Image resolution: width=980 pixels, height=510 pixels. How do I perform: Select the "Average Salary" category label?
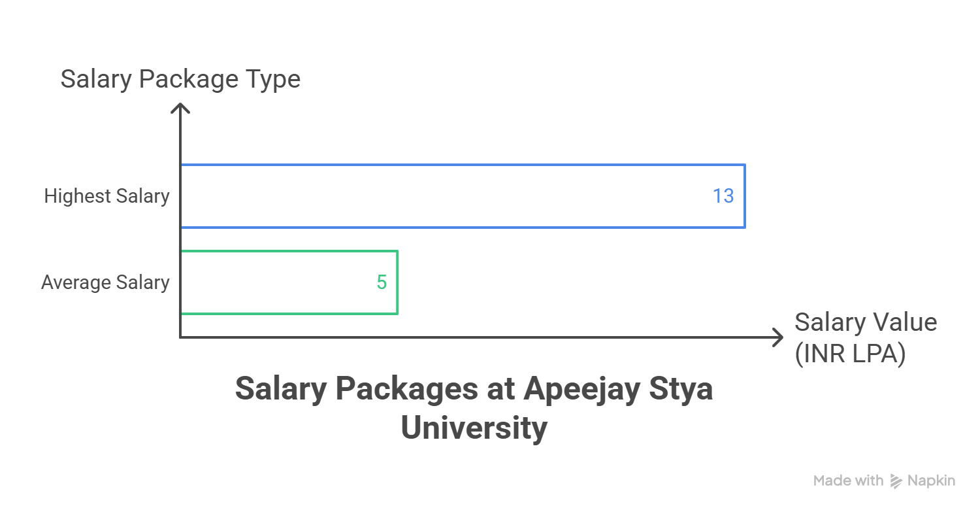tap(105, 282)
